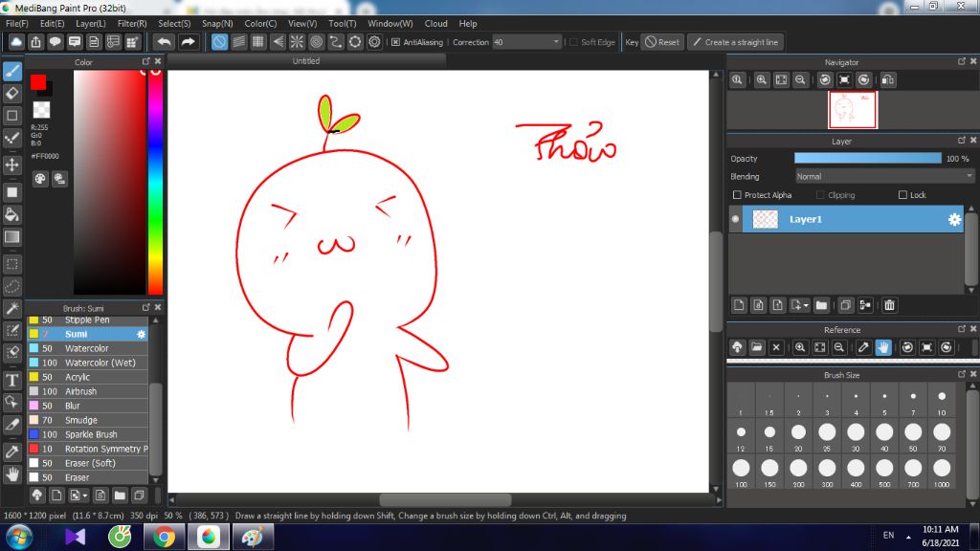Turn snap off icon in toolbar
This screenshot has height=551, width=980.
coord(219,42)
